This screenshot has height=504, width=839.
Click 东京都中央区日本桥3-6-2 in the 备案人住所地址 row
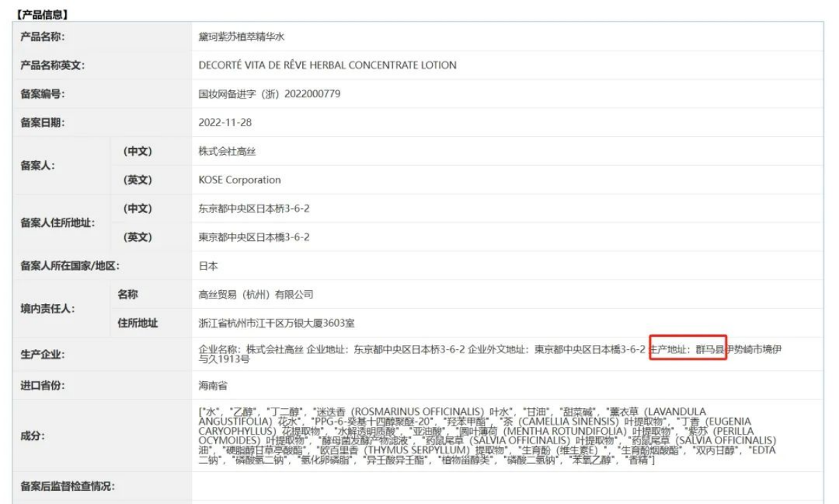point(254,208)
